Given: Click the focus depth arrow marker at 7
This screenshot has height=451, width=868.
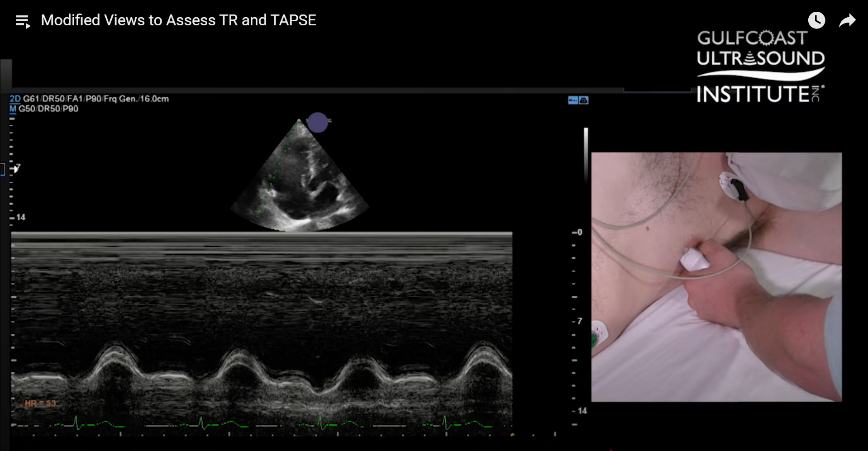Looking at the screenshot, I should click(x=16, y=169).
